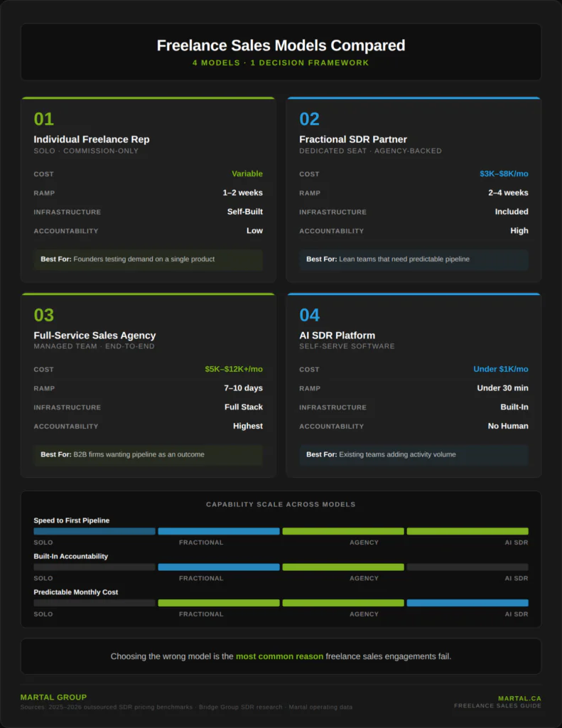This screenshot has height=728, width=562.
Task: Click the 'Predictable Monthly Cost' label
Action: 75,592
